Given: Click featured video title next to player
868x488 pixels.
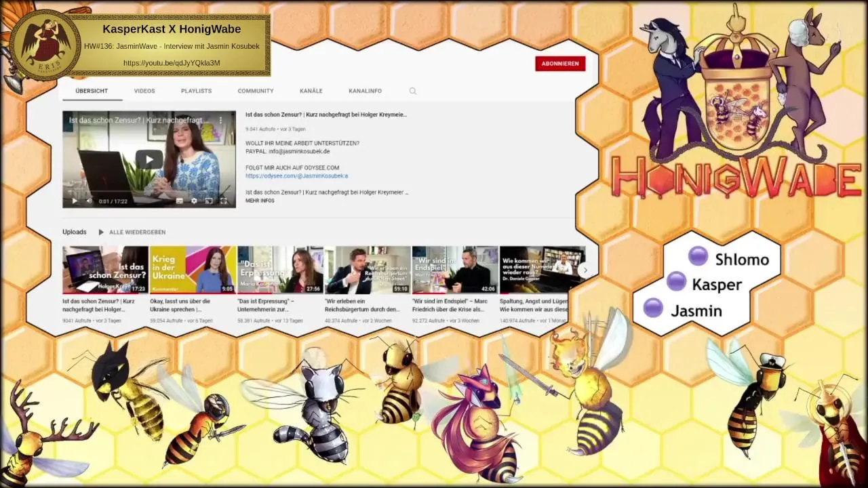Looking at the screenshot, I should pos(326,115).
